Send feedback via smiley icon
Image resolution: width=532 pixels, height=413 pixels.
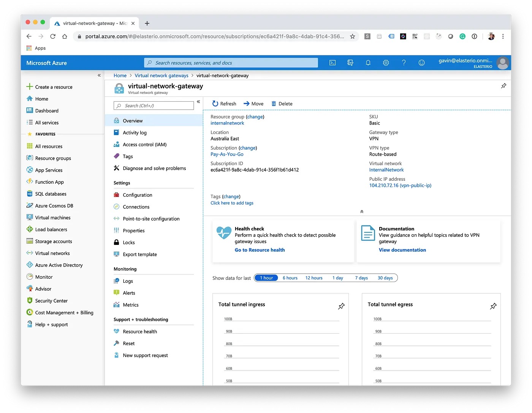[x=422, y=63]
